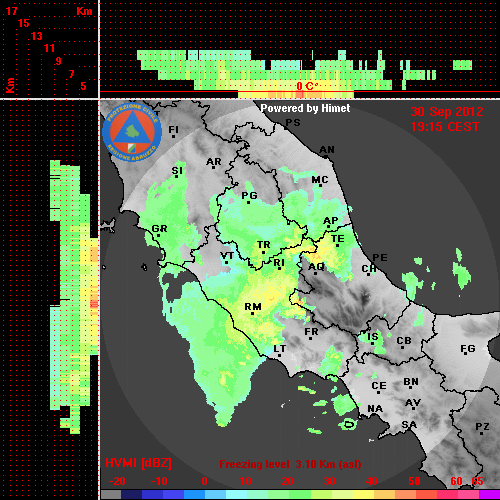The width and height of the screenshot is (500, 500).
Task: Click the FG city marker
Action: point(465,354)
